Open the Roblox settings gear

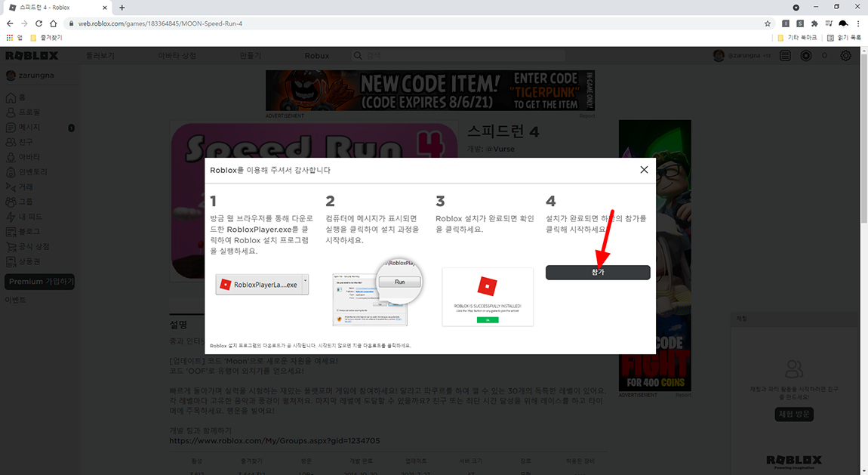[x=846, y=55]
